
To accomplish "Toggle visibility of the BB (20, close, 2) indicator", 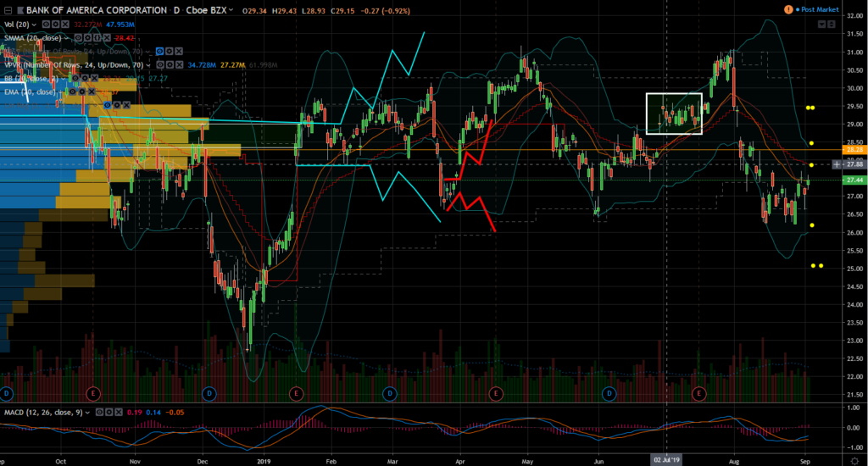I will pyautogui.click(x=75, y=79).
